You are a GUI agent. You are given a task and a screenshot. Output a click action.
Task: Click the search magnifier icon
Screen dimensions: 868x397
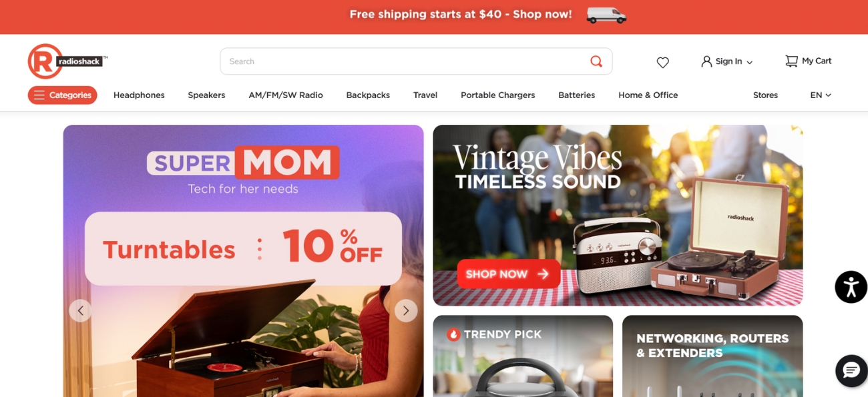(x=596, y=61)
